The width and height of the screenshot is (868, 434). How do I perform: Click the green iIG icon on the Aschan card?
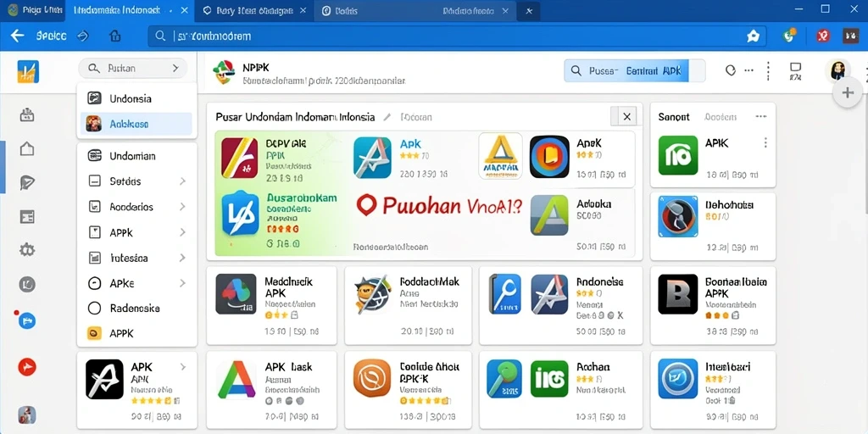click(x=549, y=379)
